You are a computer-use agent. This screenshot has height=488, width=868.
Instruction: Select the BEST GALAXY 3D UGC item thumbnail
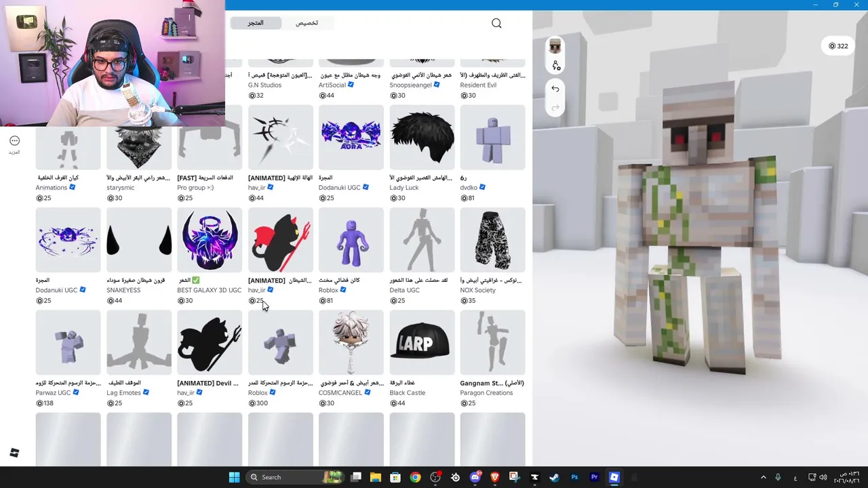[x=210, y=240]
